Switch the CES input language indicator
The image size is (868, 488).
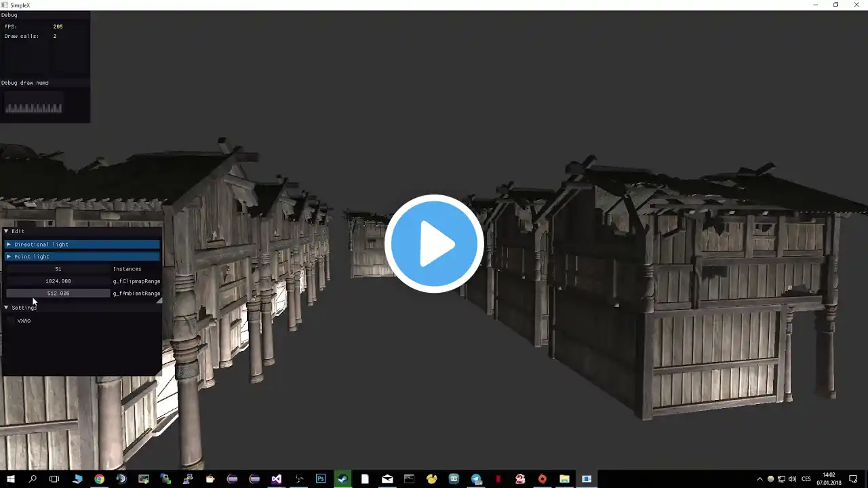(x=806, y=479)
